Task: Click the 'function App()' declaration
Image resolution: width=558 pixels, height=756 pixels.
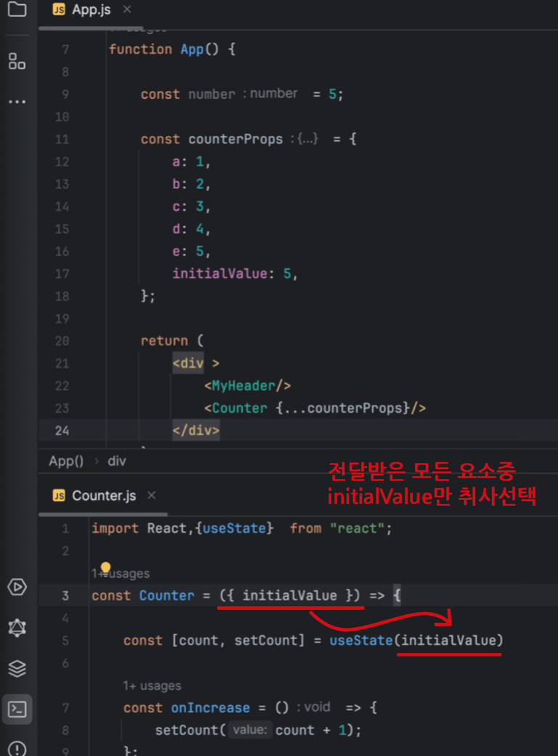Action: pyautogui.click(x=163, y=49)
